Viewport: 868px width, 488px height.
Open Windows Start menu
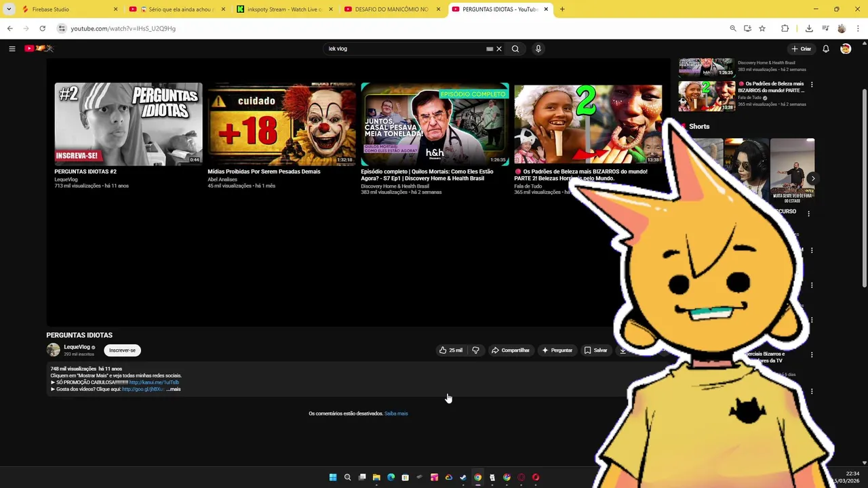pos(333,477)
